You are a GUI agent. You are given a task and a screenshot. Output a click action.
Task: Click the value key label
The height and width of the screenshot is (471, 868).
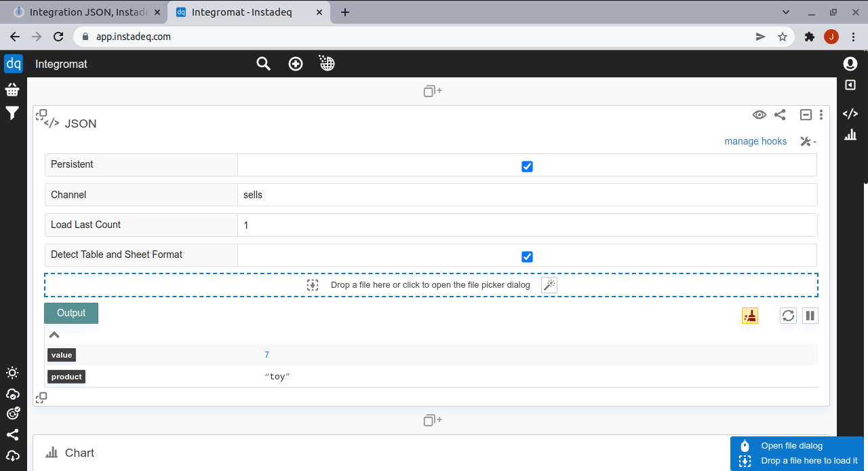[62, 355]
